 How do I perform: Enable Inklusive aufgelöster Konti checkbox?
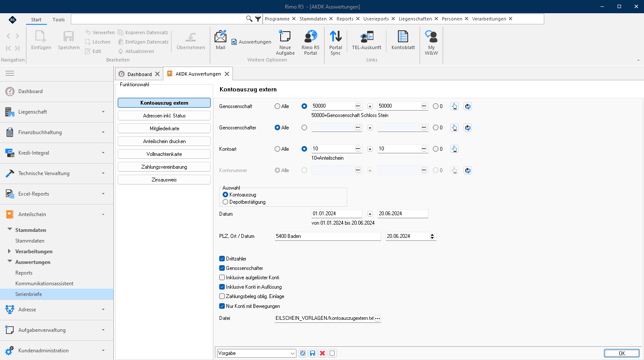[222, 278]
